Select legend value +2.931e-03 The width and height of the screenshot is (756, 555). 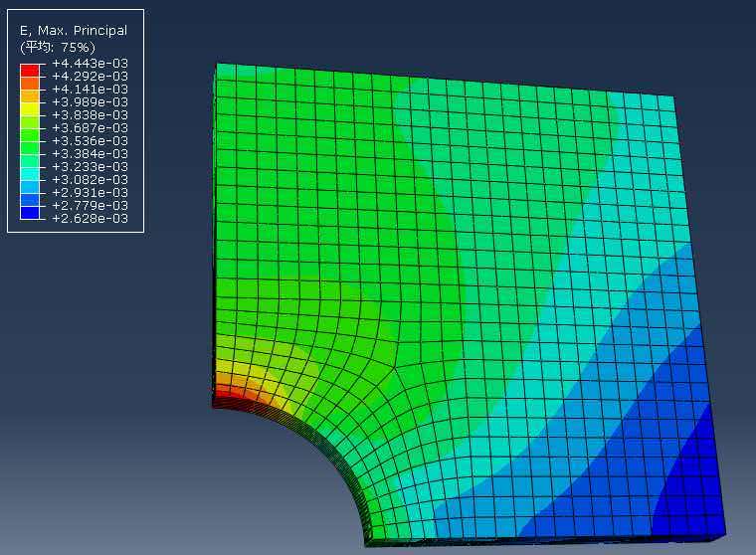click(x=90, y=193)
